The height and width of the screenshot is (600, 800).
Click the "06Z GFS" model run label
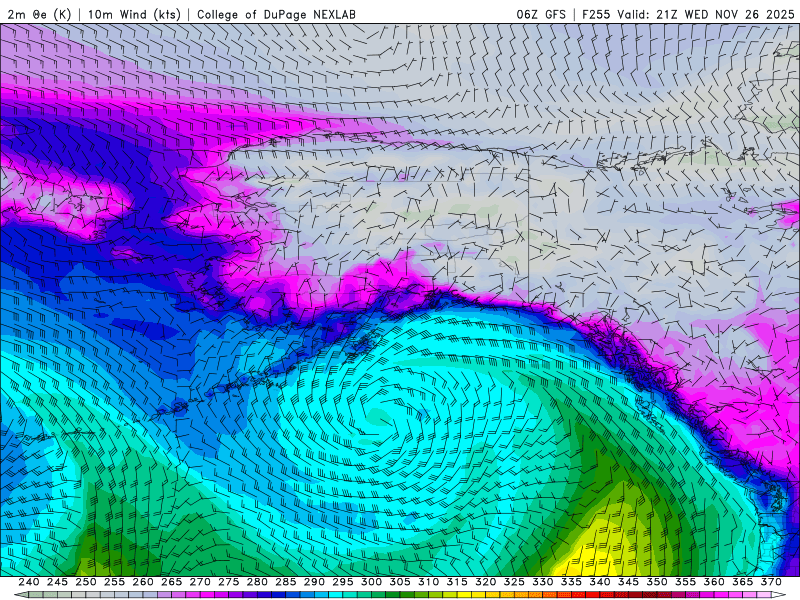(x=541, y=14)
